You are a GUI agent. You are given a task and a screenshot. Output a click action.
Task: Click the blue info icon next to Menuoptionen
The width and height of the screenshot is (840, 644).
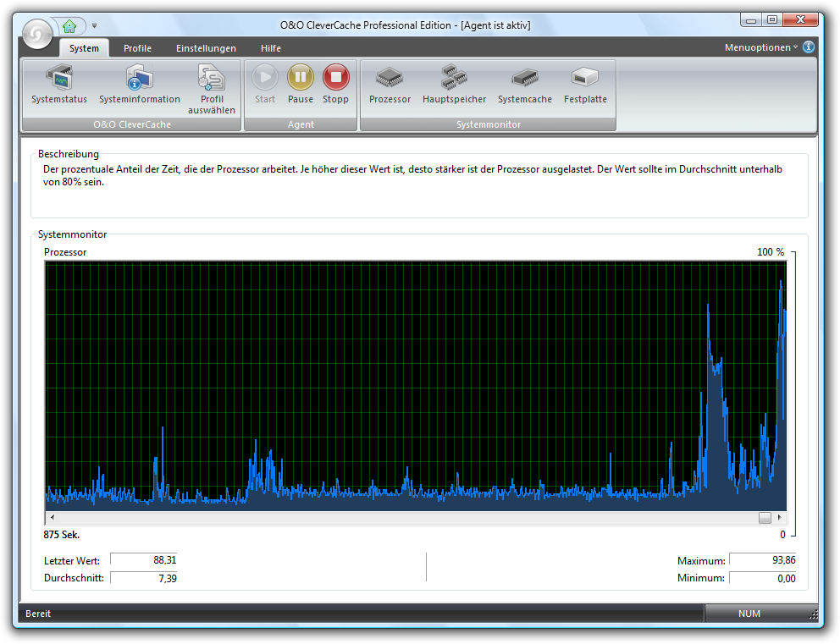pos(809,47)
